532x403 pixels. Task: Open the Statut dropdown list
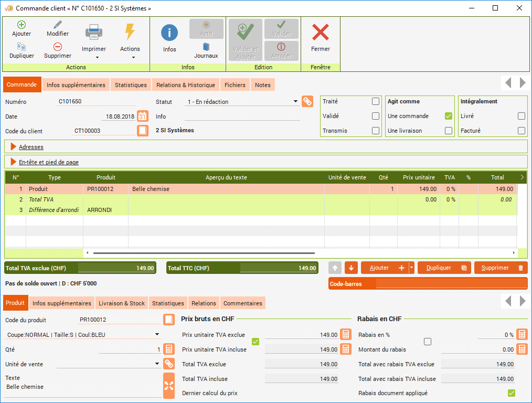click(296, 102)
